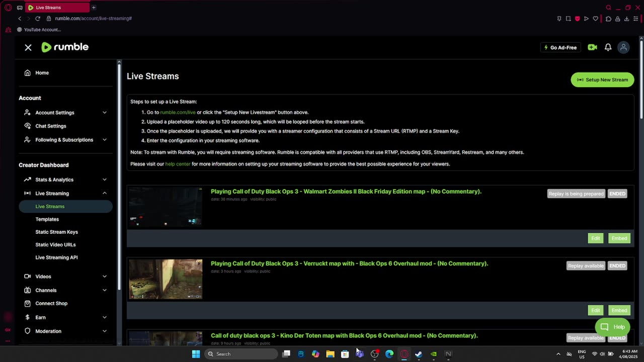Image resolution: width=644 pixels, height=362 pixels.
Task: Click the ad blocker shield icon
Action: coord(577,19)
